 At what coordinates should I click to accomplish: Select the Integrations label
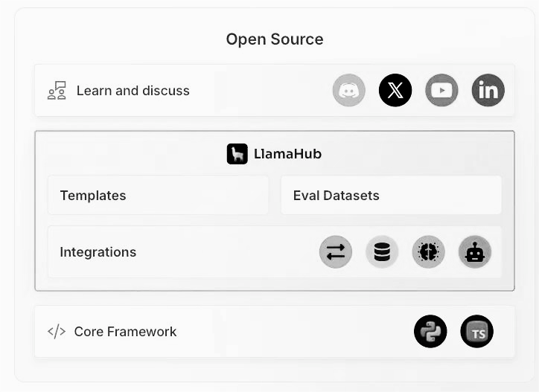[98, 252]
